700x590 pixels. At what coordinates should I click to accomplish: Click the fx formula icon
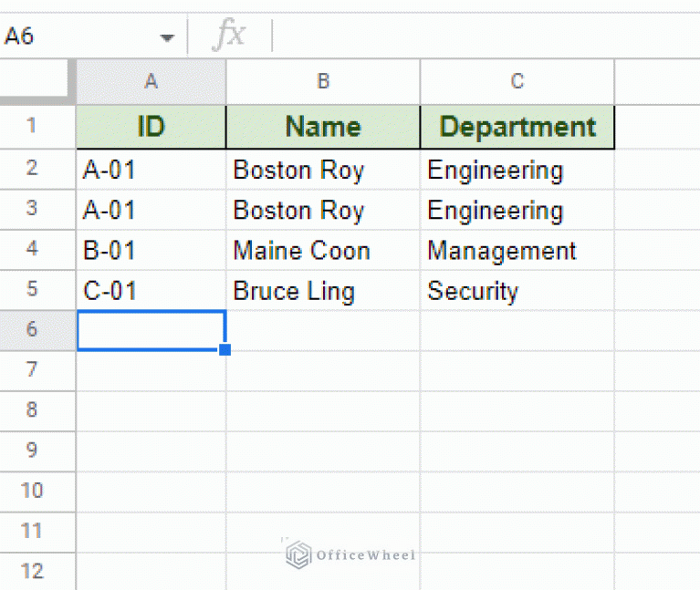(x=229, y=36)
